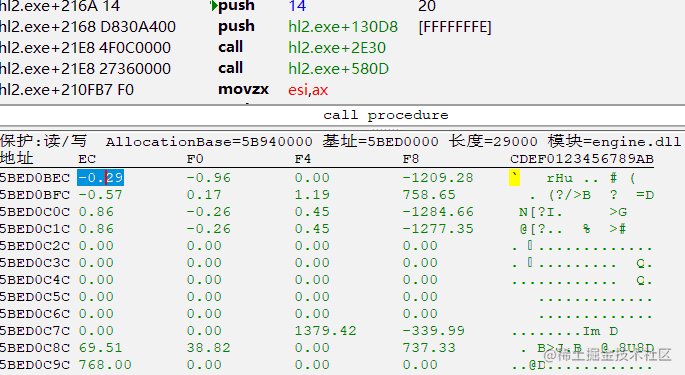Select address 5BED0C7C
This screenshot has height=375, width=685.
[35, 331]
